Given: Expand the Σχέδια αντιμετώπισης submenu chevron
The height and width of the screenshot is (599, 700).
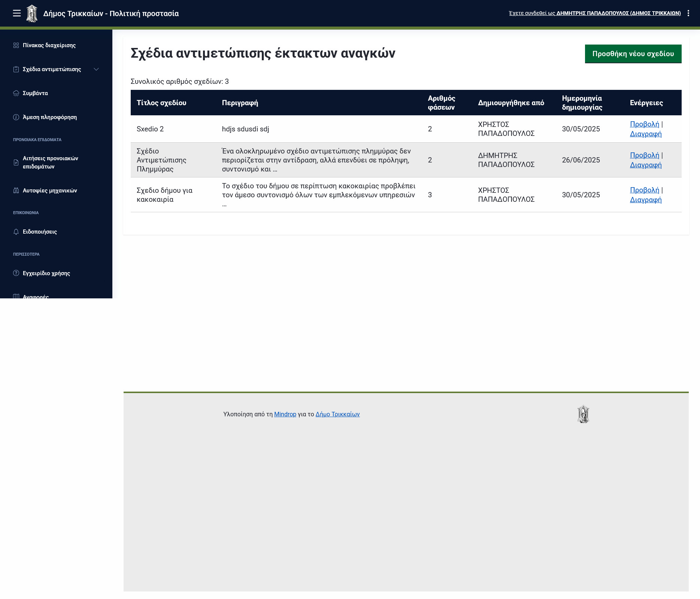Looking at the screenshot, I should 96,69.
